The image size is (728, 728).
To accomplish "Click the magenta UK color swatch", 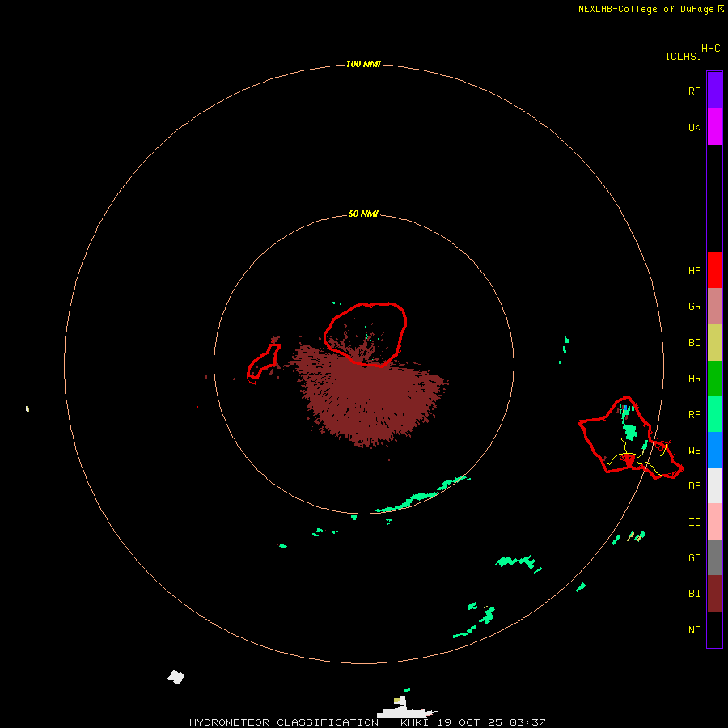I will point(714,126).
